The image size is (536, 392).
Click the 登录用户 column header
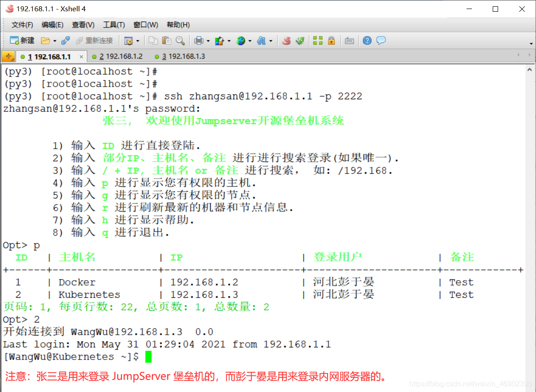(x=337, y=257)
